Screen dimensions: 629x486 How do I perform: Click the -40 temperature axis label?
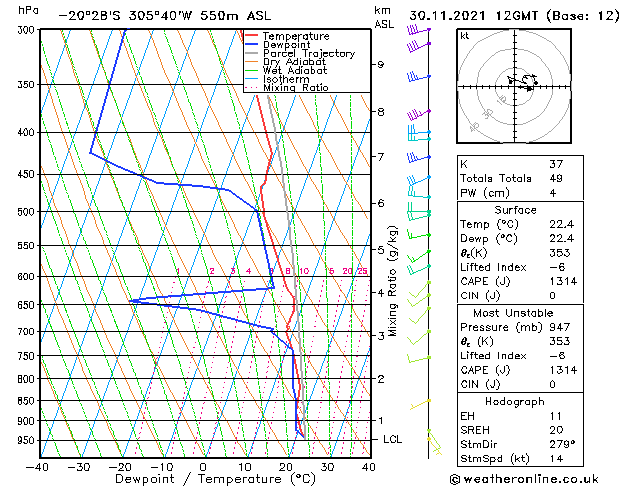[x=37, y=467]
